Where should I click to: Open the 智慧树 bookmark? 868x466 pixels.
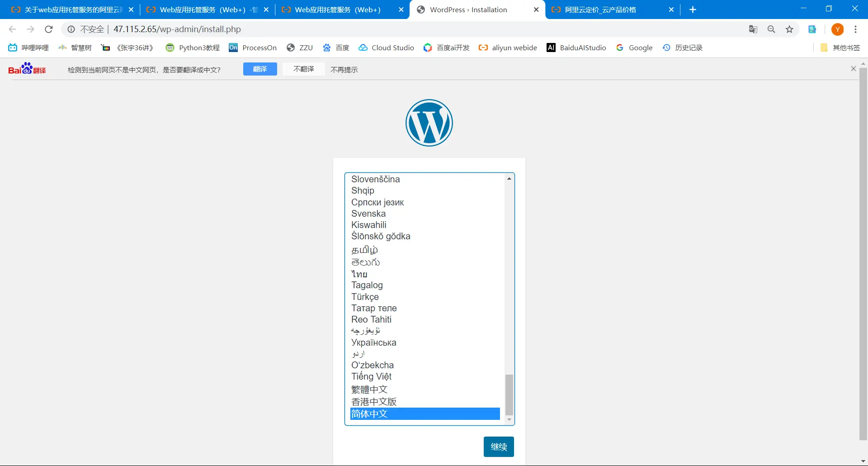pos(75,48)
